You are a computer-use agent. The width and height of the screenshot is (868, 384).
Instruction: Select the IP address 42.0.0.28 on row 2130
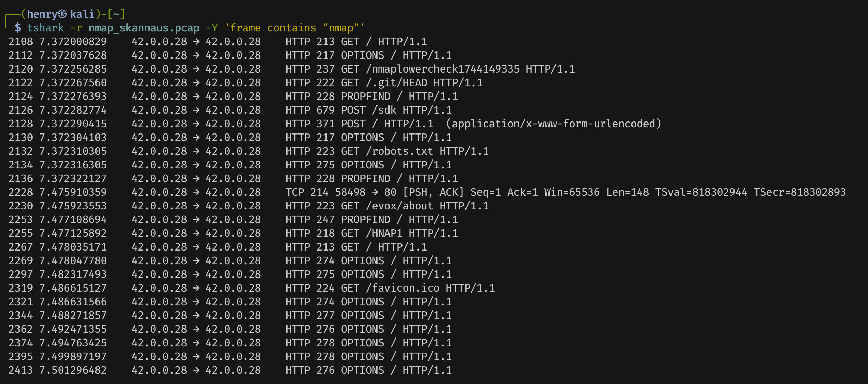click(x=159, y=137)
